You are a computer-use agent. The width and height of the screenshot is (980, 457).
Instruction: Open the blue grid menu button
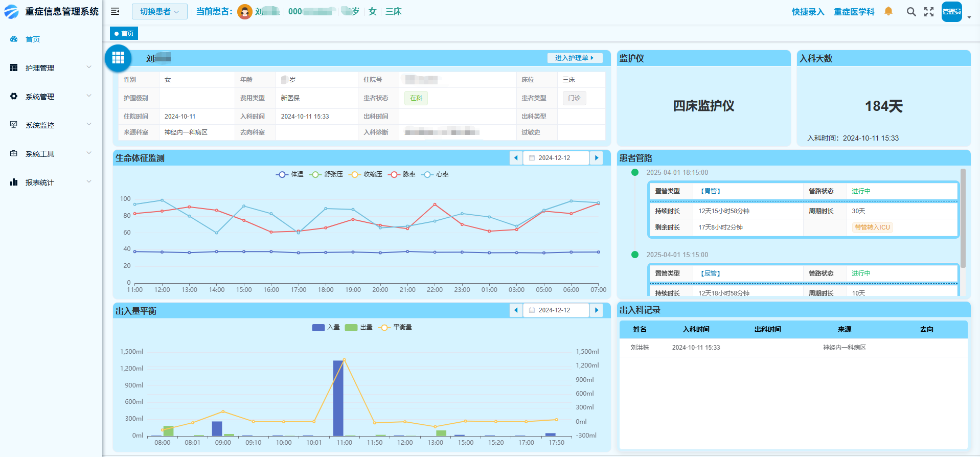click(x=118, y=58)
